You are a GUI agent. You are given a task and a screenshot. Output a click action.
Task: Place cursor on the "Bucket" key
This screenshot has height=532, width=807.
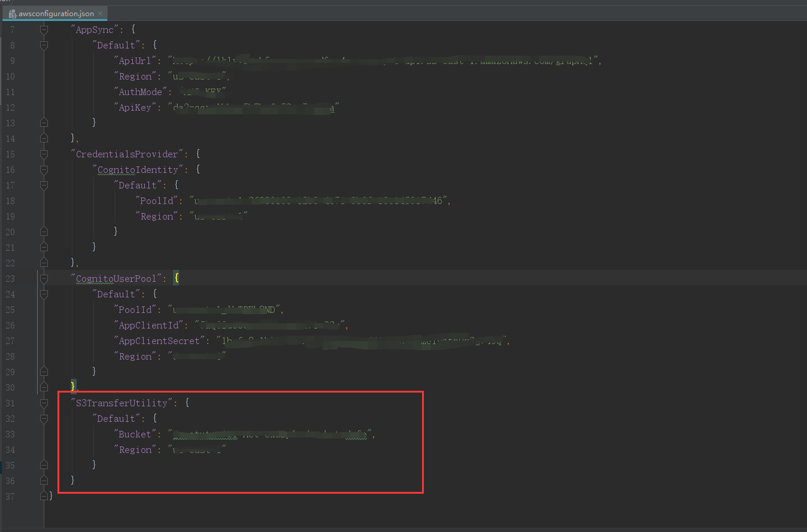tap(136, 434)
